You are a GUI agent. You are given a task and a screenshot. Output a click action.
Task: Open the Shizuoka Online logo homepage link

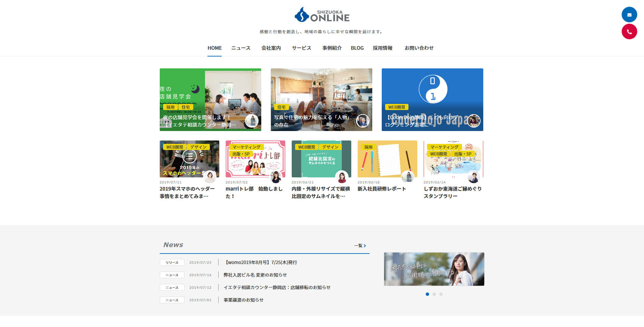322,15
